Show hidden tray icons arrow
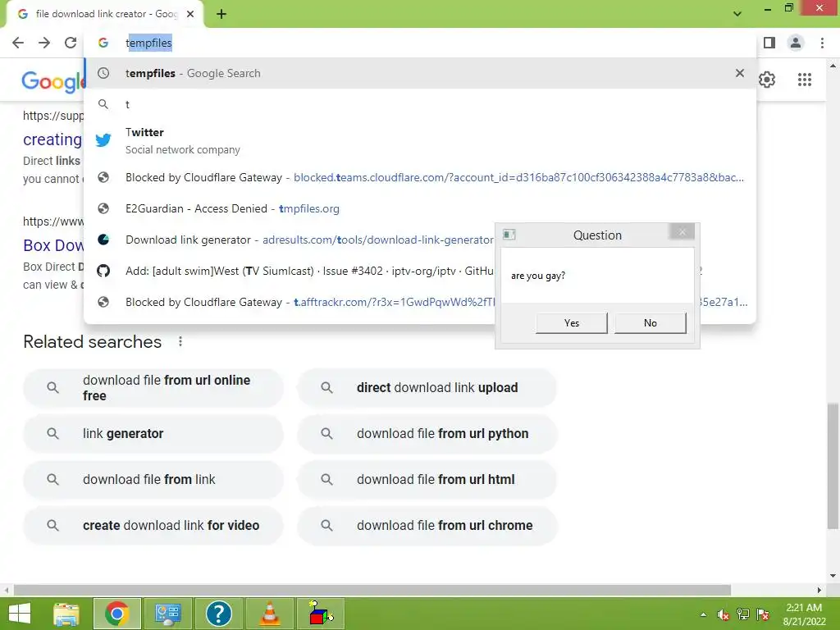Screen dimensions: 840x630 pyautogui.click(x=703, y=614)
